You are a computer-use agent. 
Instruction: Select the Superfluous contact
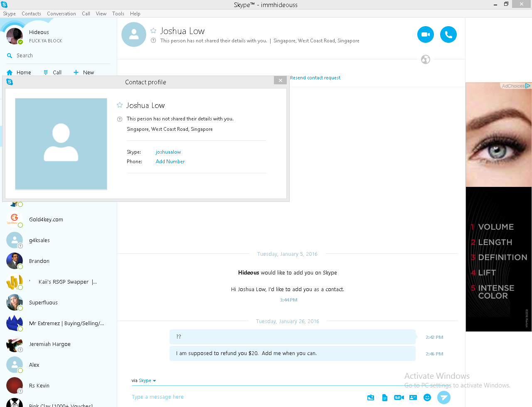(58, 303)
